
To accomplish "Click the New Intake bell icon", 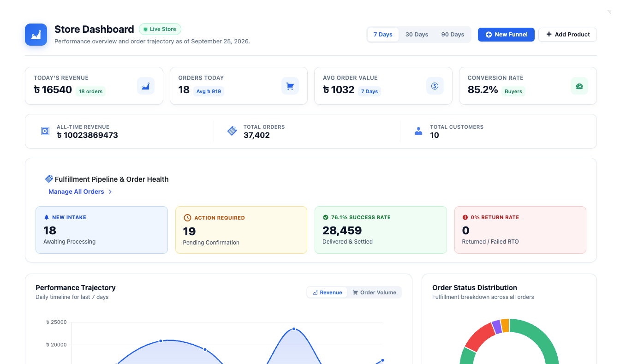I will point(46,217).
